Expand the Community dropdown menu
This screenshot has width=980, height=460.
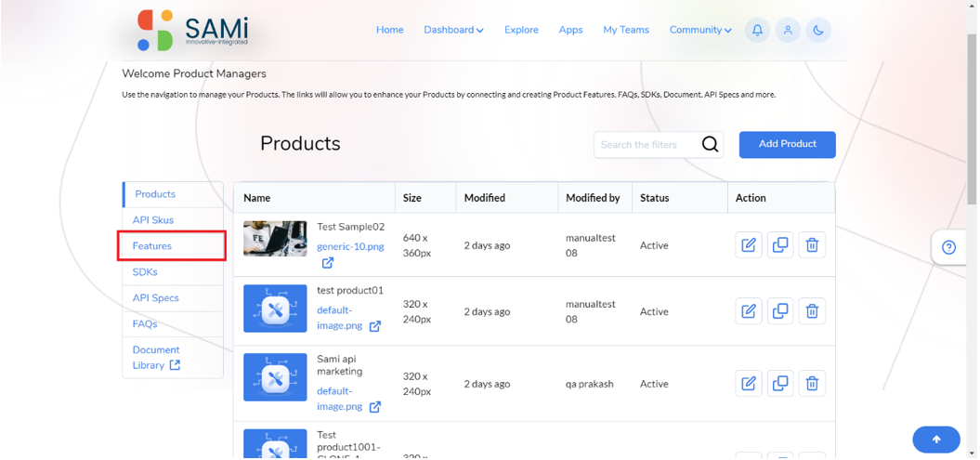point(700,30)
